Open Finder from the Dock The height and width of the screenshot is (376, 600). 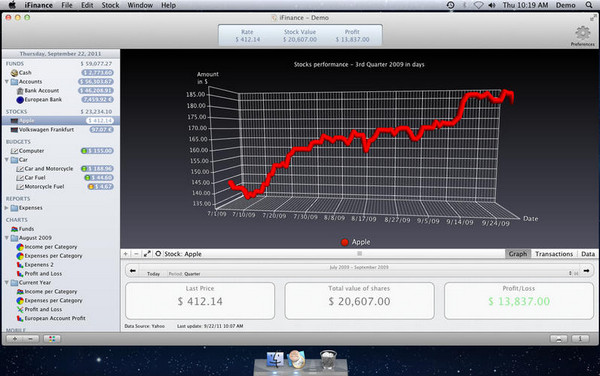click(x=275, y=360)
